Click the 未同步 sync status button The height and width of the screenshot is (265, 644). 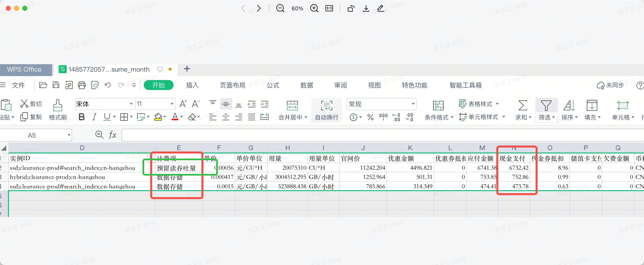(610, 85)
